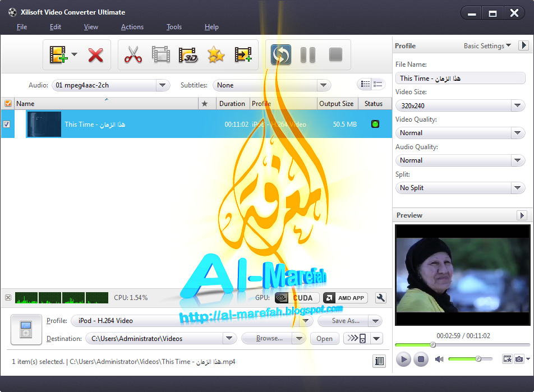Screen dimensions: 534x392
Task: Toggle NVIDIA CUDA acceleration
Action: (x=297, y=298)
